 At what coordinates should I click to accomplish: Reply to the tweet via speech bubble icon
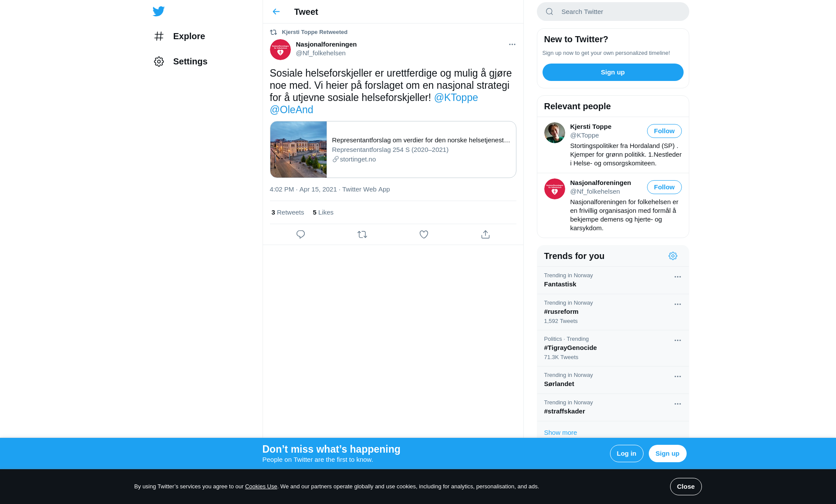click(300, 235)
